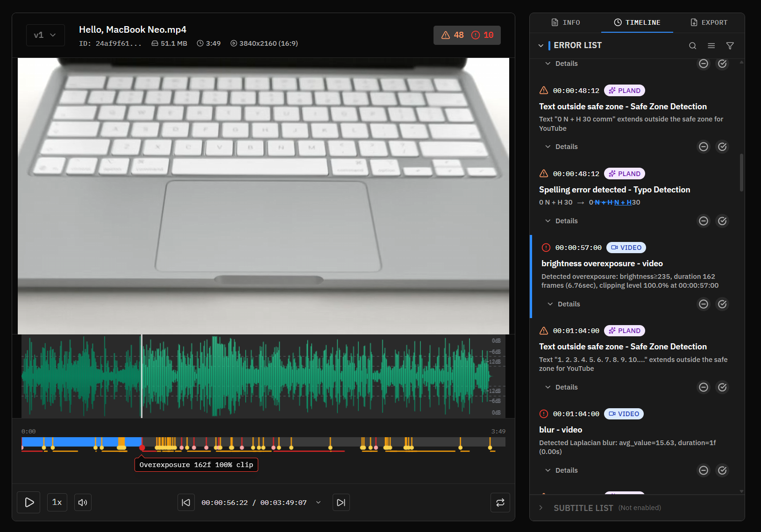Mark the 00:00:48:12 safe zone error resolved
This screenshot has width=761, height=532.
click(722, 147)
